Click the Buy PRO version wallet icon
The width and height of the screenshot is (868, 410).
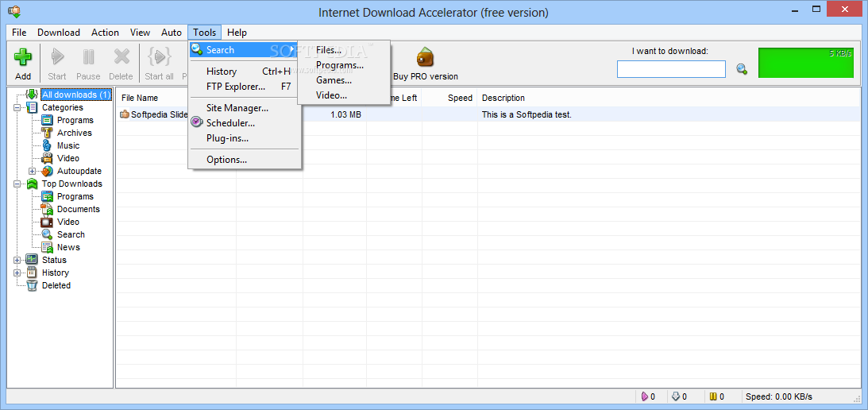pyautogui.click(x=425, y=57)
